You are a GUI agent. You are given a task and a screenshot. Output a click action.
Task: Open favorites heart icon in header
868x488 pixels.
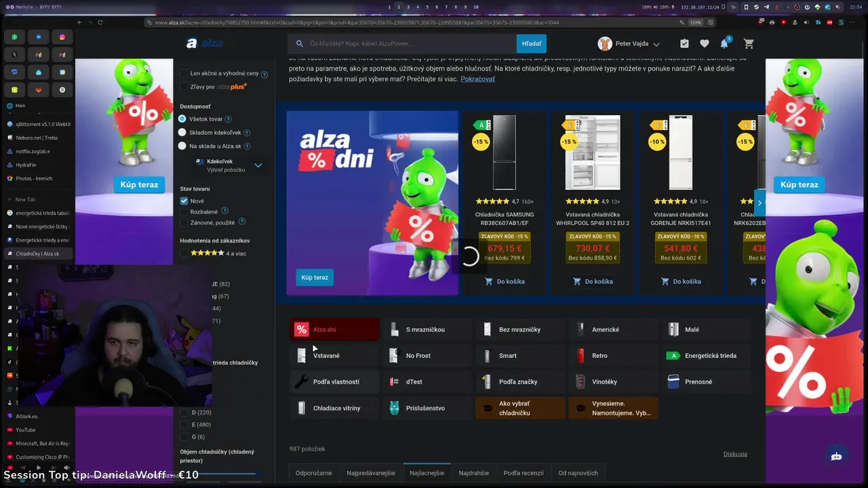pos(705,44)
